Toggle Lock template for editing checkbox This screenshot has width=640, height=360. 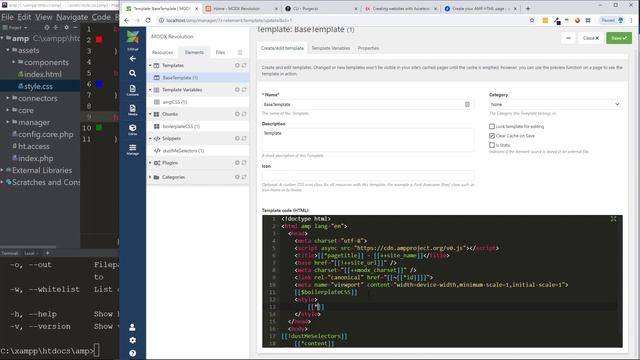[492, 127]
